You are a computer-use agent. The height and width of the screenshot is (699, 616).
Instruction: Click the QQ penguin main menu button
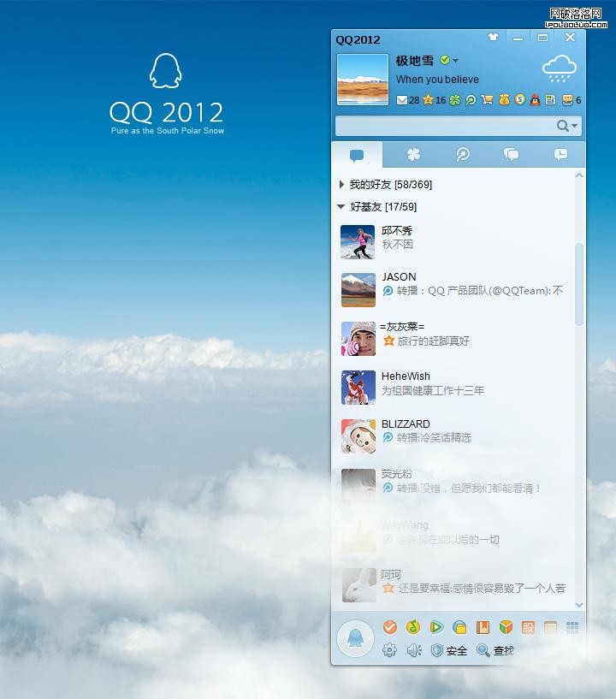click(x=354, y=638)
